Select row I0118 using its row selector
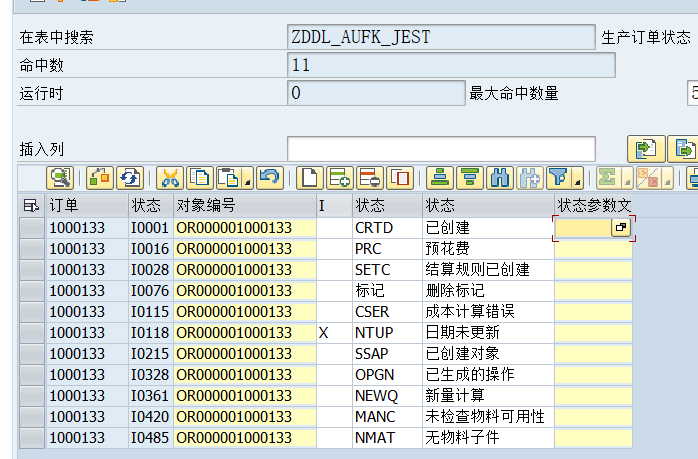698x459 pixels. click(x=32, y=333)
